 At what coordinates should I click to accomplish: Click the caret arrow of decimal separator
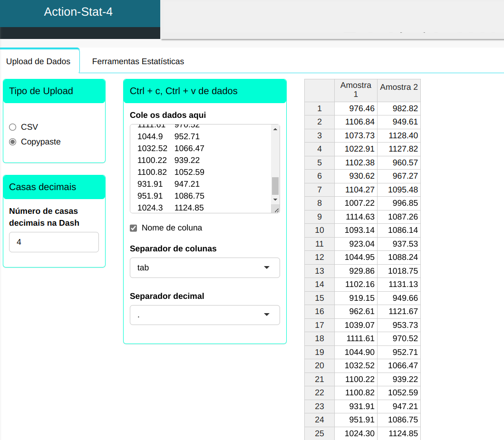267,315
